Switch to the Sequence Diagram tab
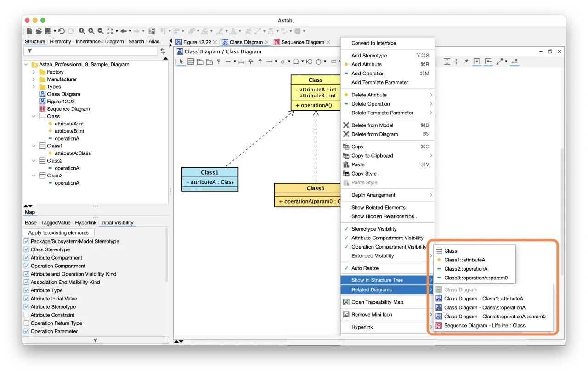Viewport: 588px width, 374px height. (302, 42)
